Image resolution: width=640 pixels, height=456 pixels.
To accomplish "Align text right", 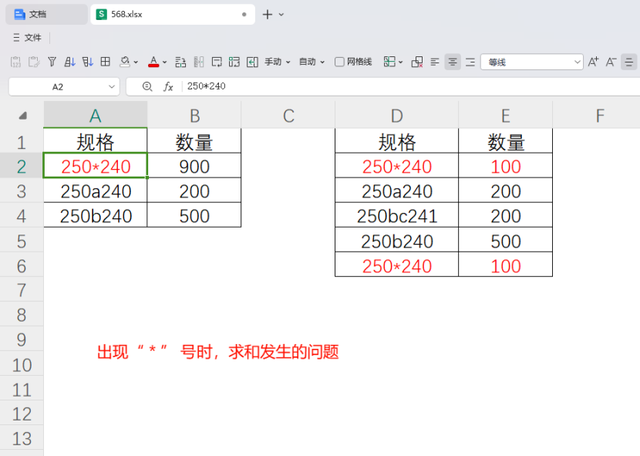I will pyautogui.click(x=470, y=62).
